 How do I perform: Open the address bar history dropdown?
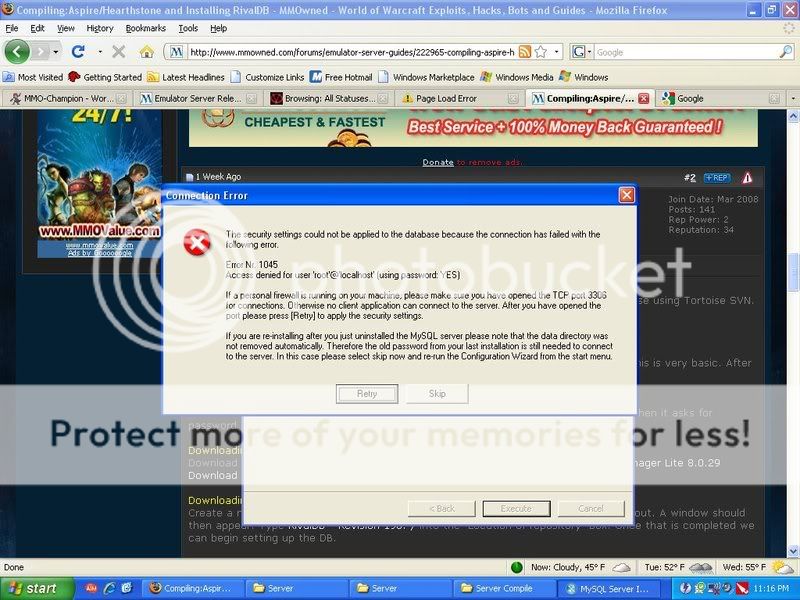pos(557,52)
